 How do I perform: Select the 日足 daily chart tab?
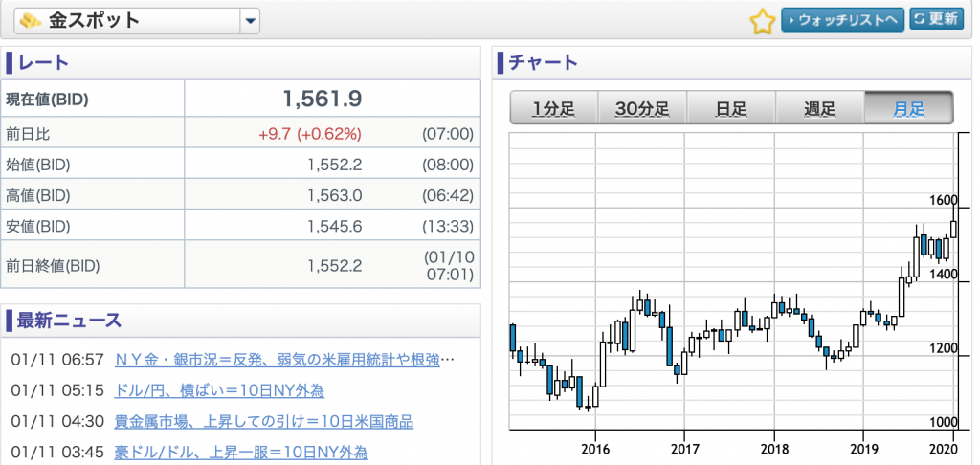(x=731, y=108)
